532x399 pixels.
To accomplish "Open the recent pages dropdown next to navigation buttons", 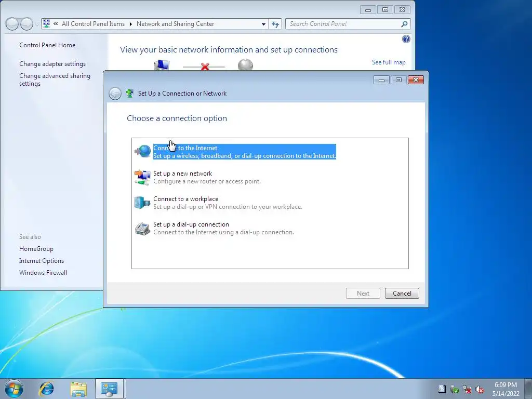I will [37, 24].
